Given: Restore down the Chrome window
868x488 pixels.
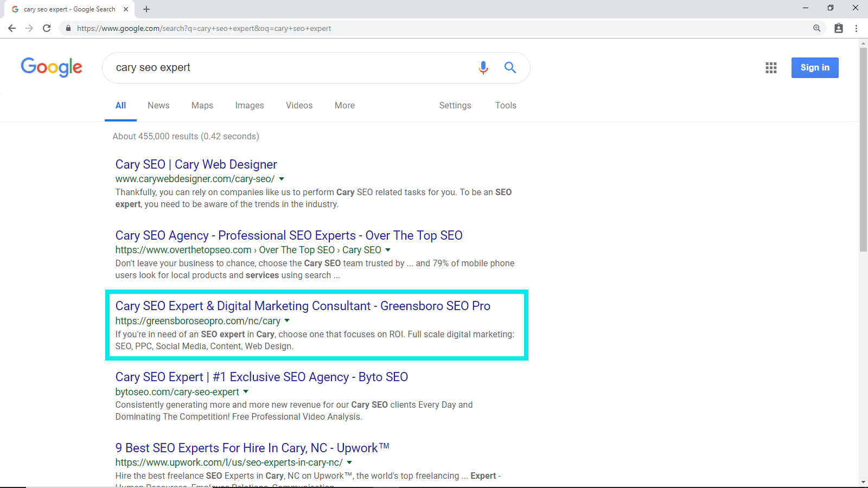Looking at the screenshot, I should pos(831,8).
